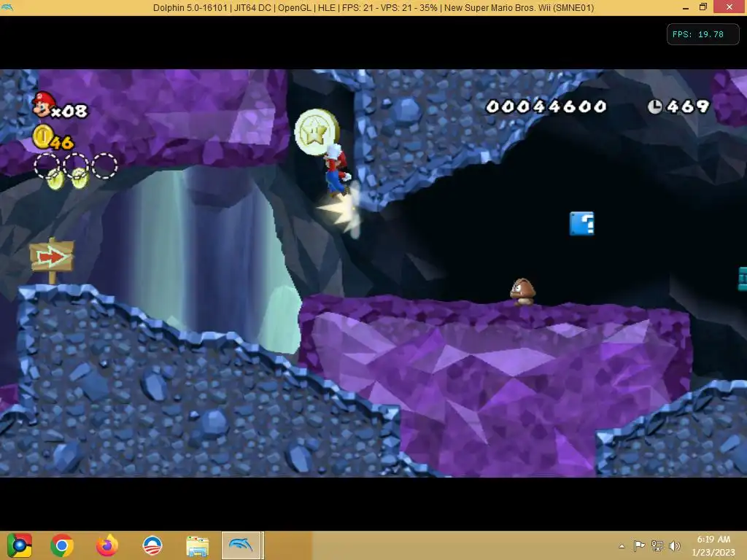747x560 pixels.
Task: Click the lives count x08
Action: [69, 112]
